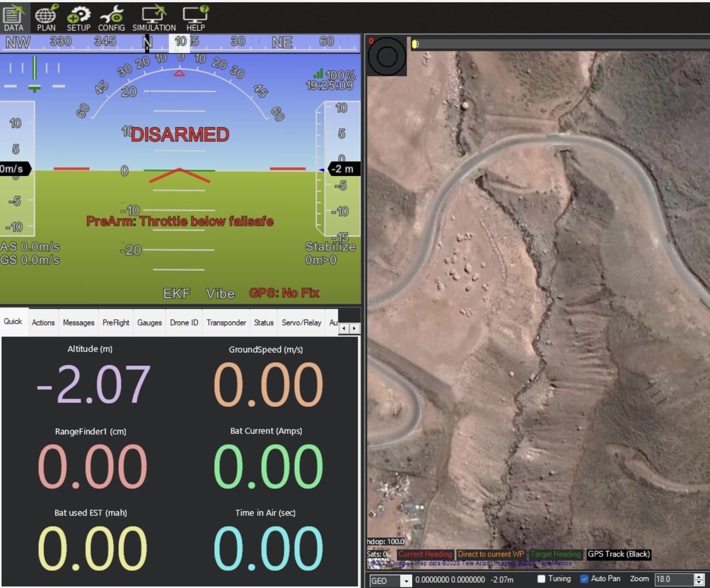Disable the Auto Pan checkbox
Image resolution: width=710 pixels, height=588 pixels.
[584, 579]
